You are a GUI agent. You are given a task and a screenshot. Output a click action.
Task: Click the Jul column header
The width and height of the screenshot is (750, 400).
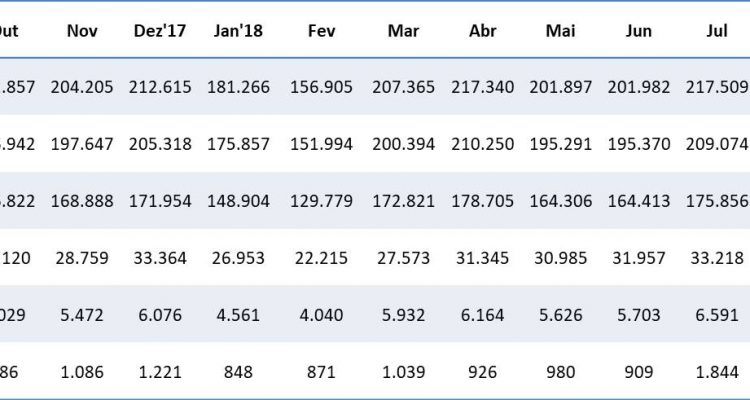(x=716, y=31)
